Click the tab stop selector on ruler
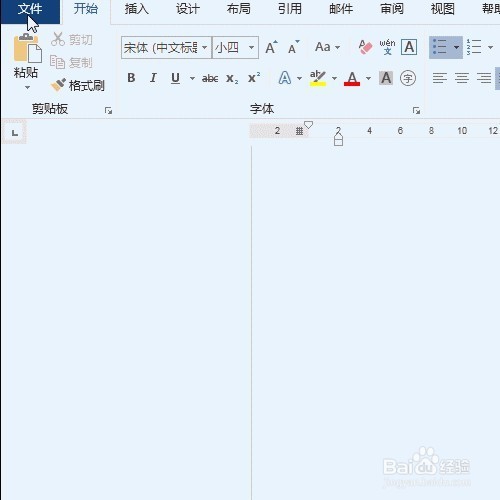 click(x=14, y=133)
